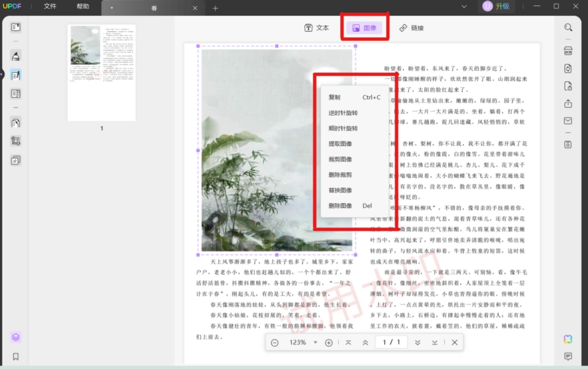Screen dimensions: 588x369
Task: Switch to 文本 edit mode
Action: 316,28
